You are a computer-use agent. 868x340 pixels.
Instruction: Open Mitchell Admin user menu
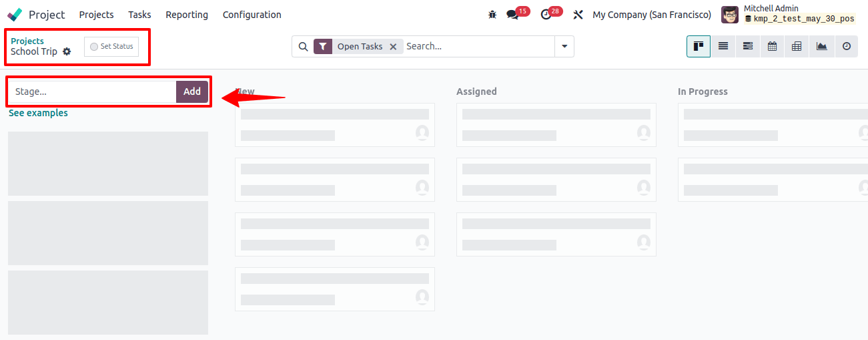click(789, 14)
